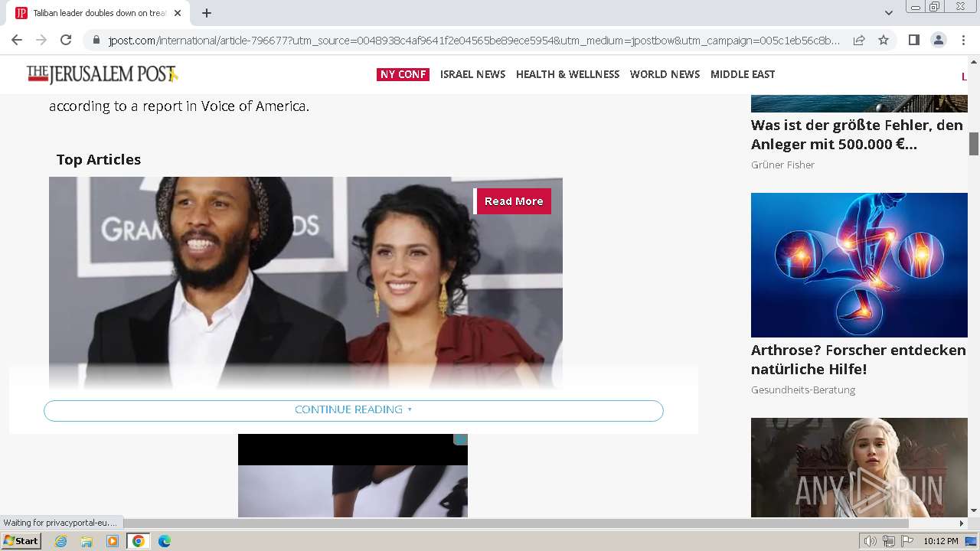Screen dimensions: 980x551
Task: Open Microsoft Edge from the taskbar
Action: click(x=165, y=541)
